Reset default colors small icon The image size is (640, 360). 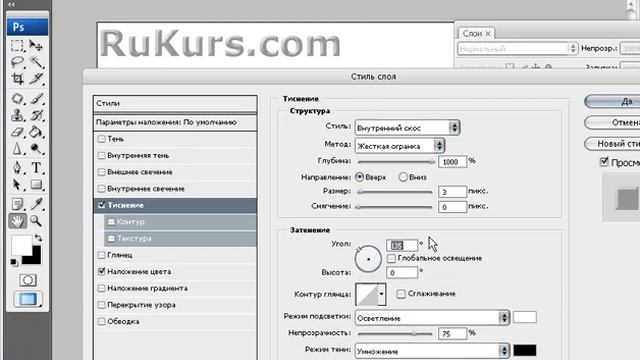click(x=14, y=262)
